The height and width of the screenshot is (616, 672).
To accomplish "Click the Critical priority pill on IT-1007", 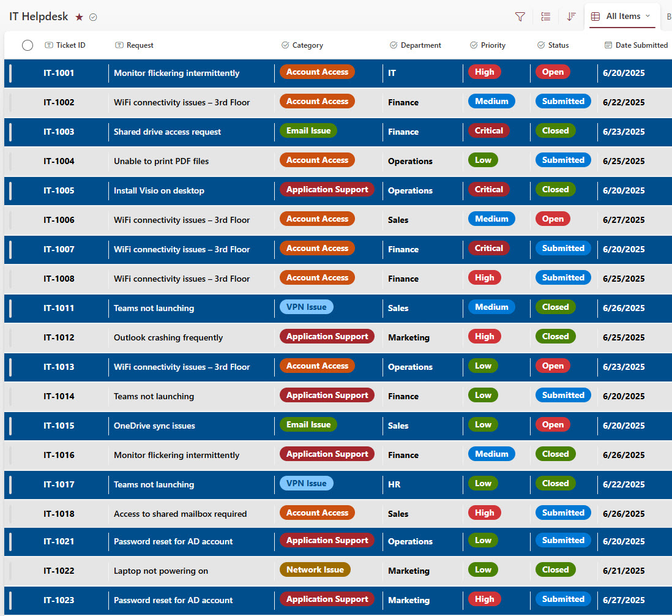I will 488,249.
